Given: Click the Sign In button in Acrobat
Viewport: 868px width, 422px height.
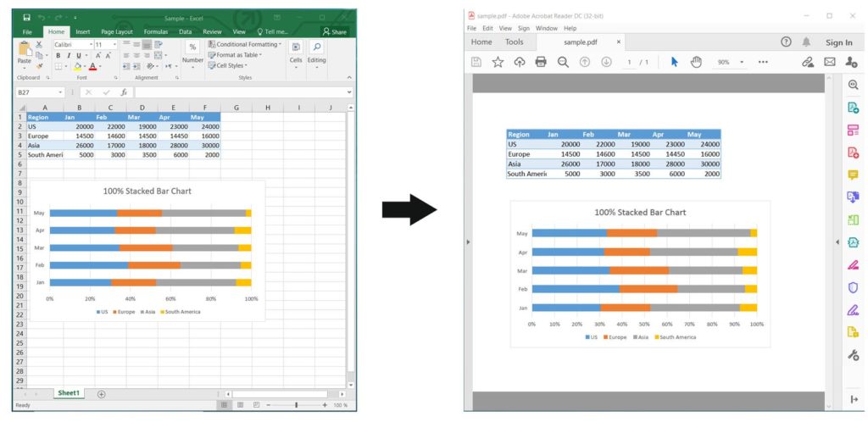Looking at the screenshot, I should [838, 42].
